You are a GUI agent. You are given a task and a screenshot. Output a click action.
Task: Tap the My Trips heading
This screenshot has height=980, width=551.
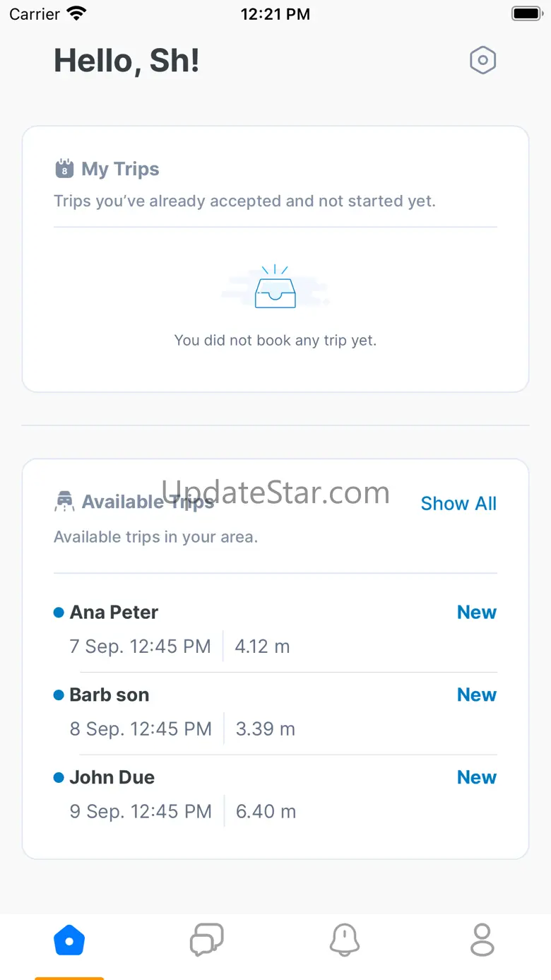(x=120, y=169)
